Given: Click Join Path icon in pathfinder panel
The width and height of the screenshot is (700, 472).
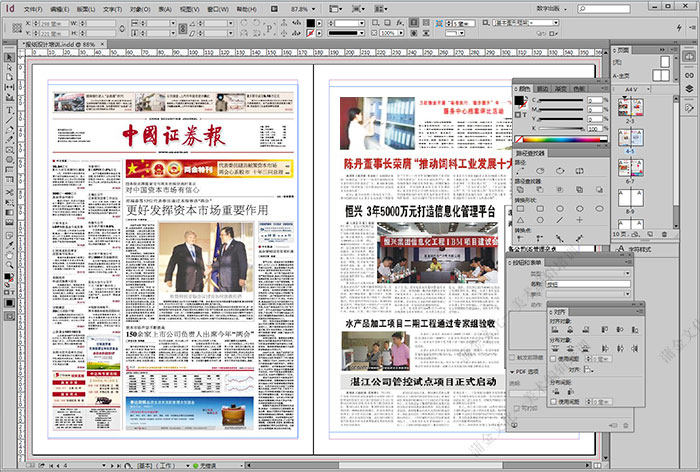Looking at the screenshot, I should pos(521,171).
